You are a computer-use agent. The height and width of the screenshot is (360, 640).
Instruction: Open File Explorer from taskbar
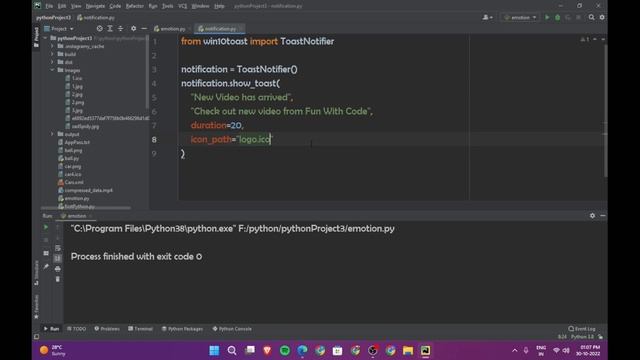tap(408, 351)
